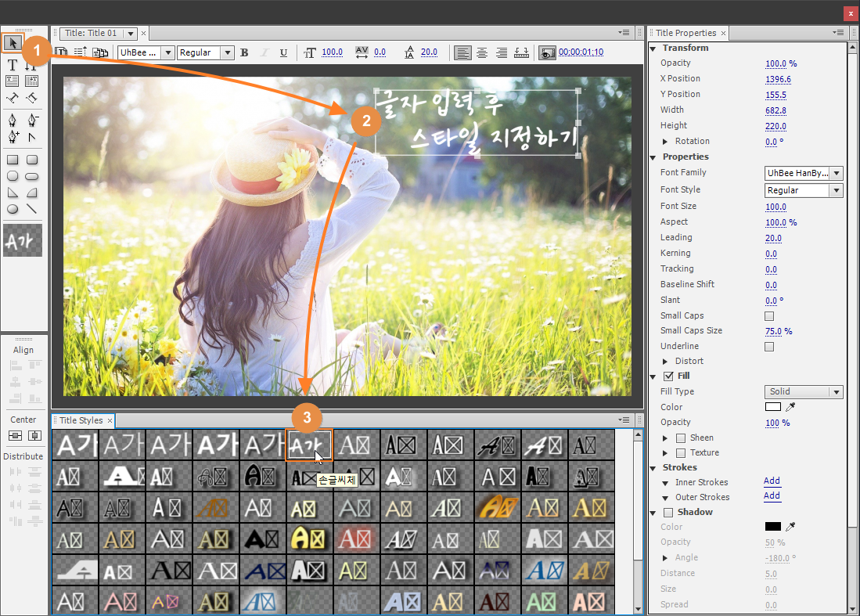Pick shadow color with the Shadow eyedropper
Viewport: 860px width, 616px height.
[x=790, y=527]
